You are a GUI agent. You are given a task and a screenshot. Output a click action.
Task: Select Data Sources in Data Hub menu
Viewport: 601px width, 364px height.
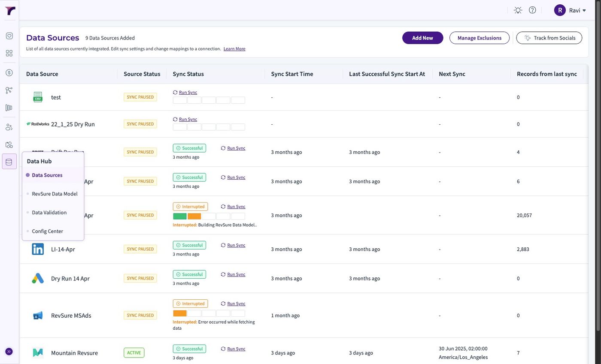[x=47, y=175]
